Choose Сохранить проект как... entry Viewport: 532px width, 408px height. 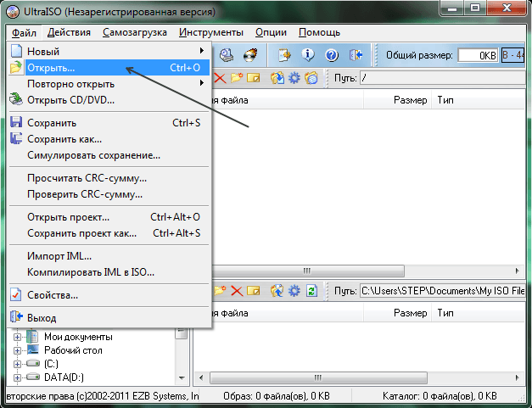point(109,233)
